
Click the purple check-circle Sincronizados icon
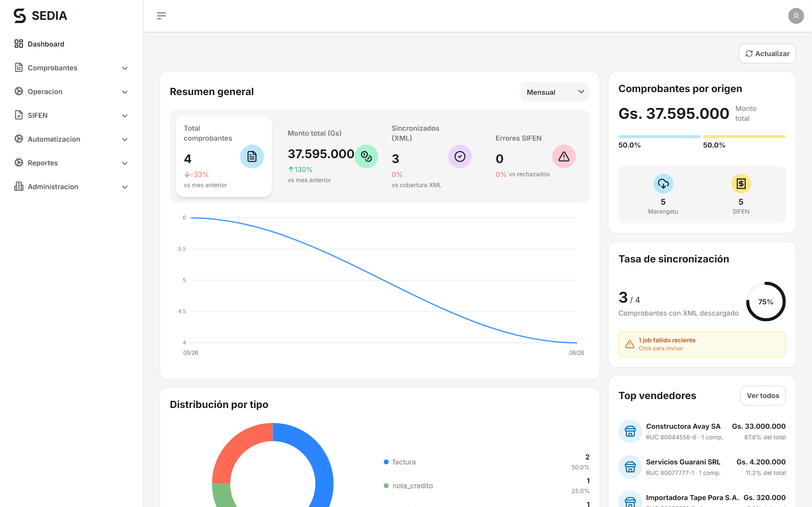(x=460, y=156)
